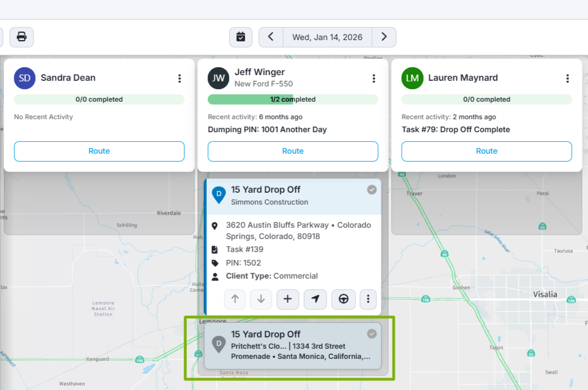
Task: Go to next day arrow
Action: point(384,37)
